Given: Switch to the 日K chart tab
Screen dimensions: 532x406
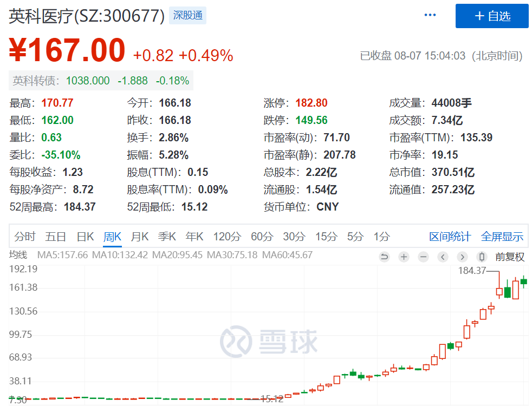Looking at the screenshot, I should 85,237.
